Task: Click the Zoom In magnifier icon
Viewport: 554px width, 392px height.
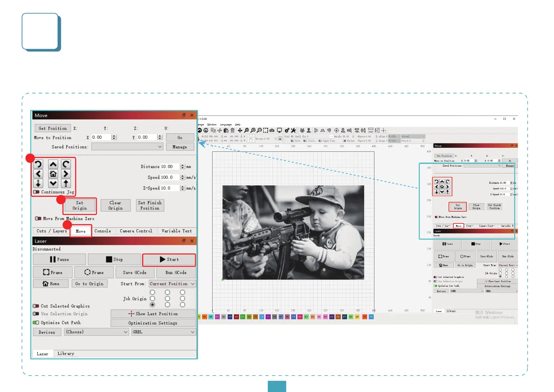Action: pyautogui.click(x=253, y=130)
